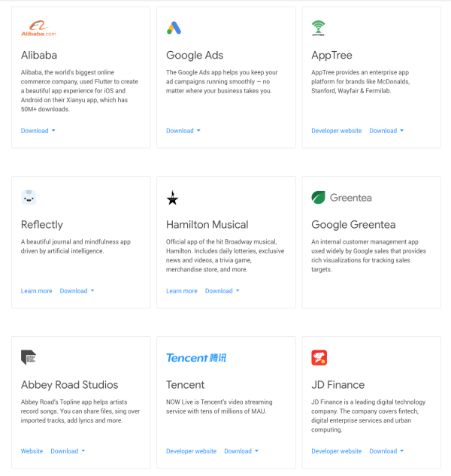This screenshot has width=451, height=476.
Task: Expand the Reflectly Download menu
Action: (77, 291)
